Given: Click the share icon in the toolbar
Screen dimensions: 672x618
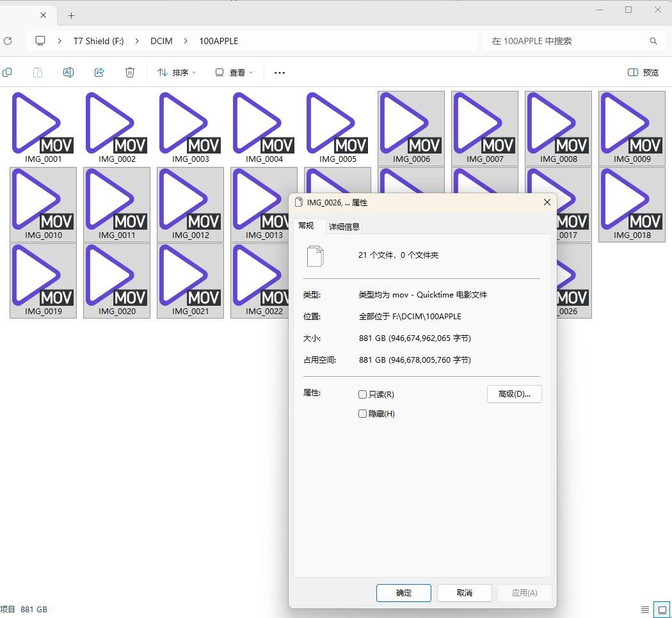Looking at the screenshot, I should click(x=99, y=72).
